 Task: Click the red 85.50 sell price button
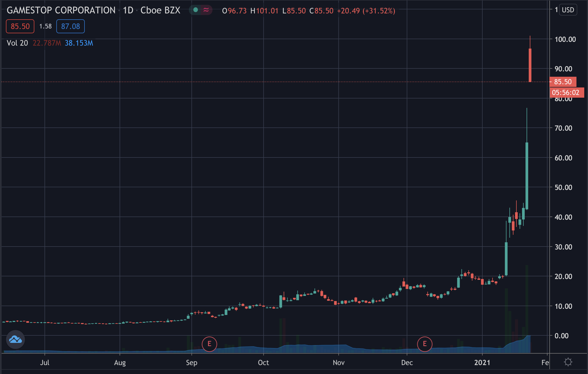point(20,26)
